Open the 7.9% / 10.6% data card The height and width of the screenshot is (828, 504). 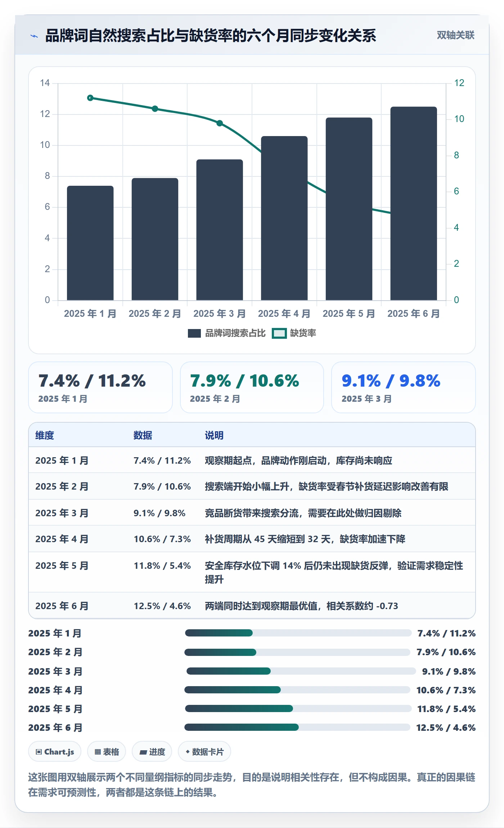252,387
